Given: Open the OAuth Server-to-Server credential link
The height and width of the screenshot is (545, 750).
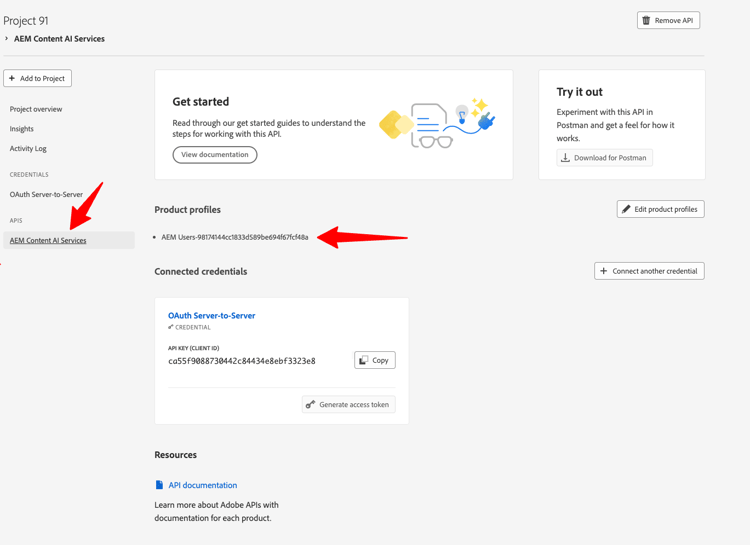Looking at the screenshot, I should tap(211, 315).
